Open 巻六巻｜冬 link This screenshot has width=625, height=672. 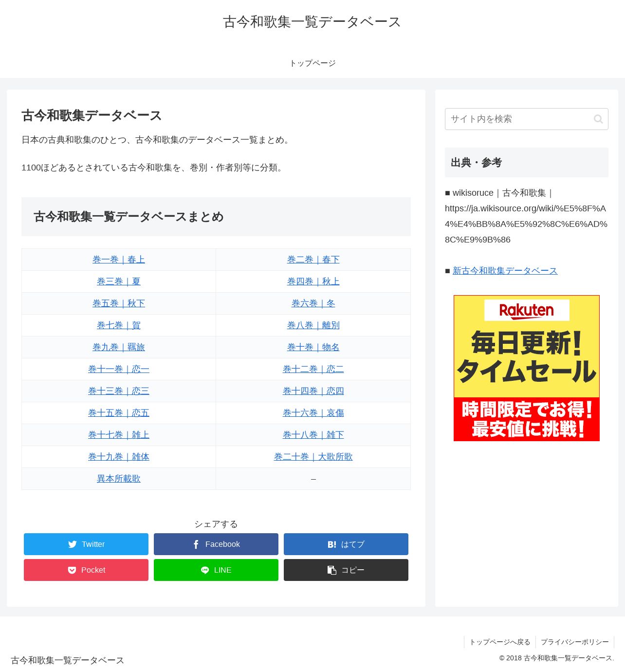click(x=313, y=303)
